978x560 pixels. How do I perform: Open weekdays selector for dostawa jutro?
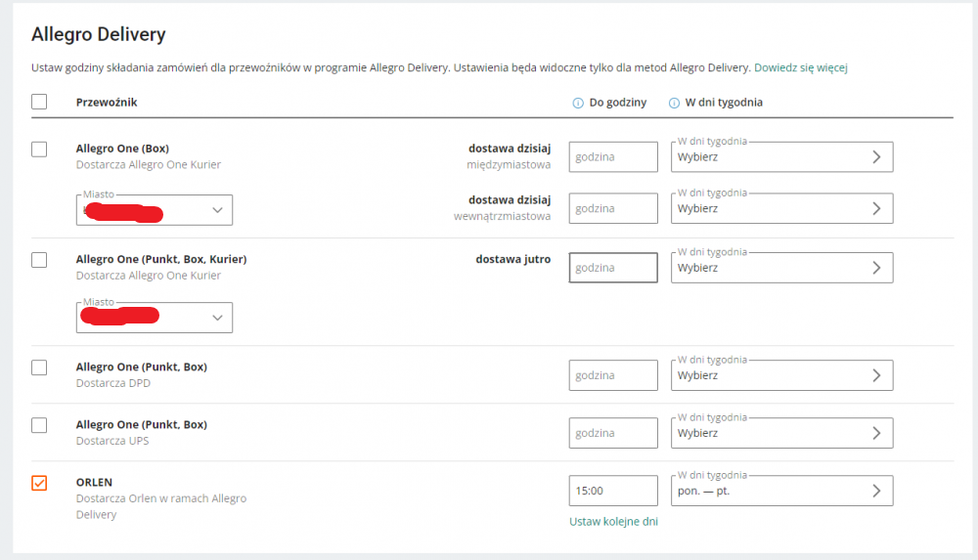click(782, 268)
